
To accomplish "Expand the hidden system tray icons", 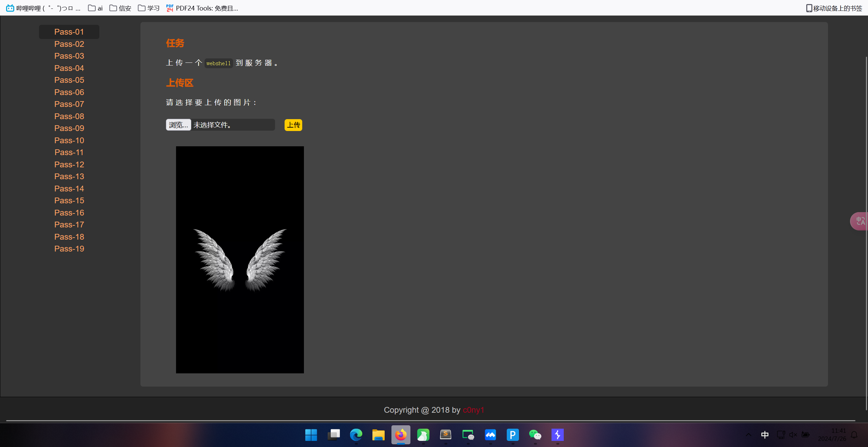I will [x=748, y=435].
